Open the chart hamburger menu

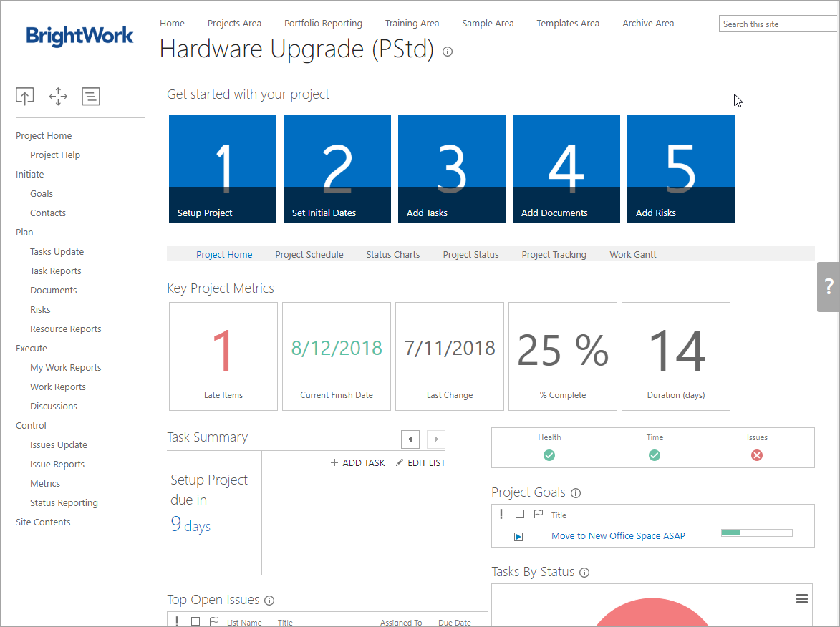pos(801,598)
